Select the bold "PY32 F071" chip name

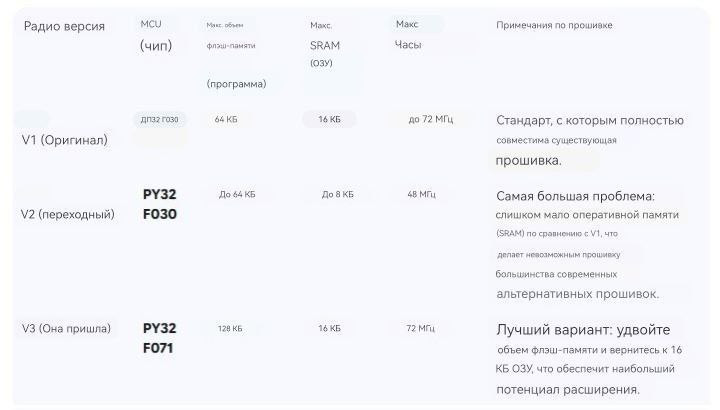(160, 339)
